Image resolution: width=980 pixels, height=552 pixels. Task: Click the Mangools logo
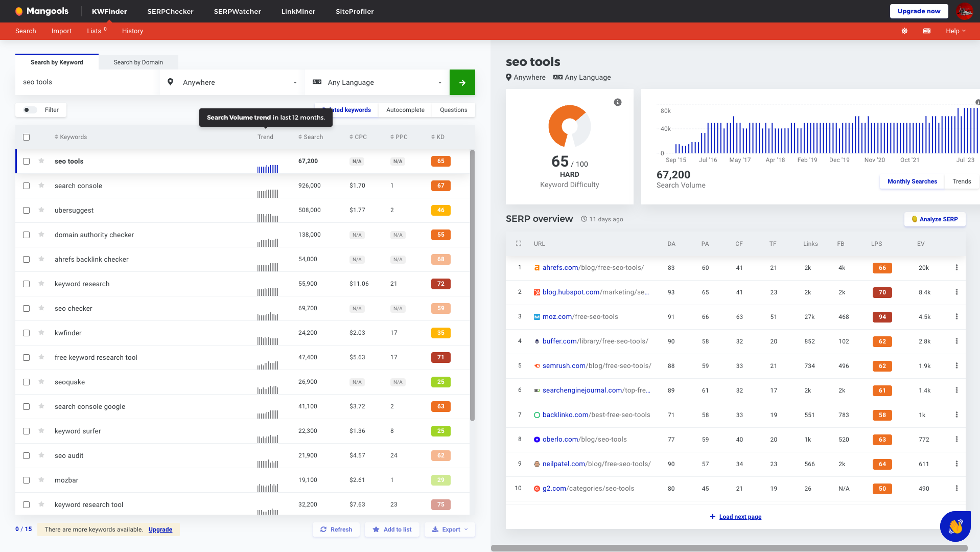click(x=42, y=11)
